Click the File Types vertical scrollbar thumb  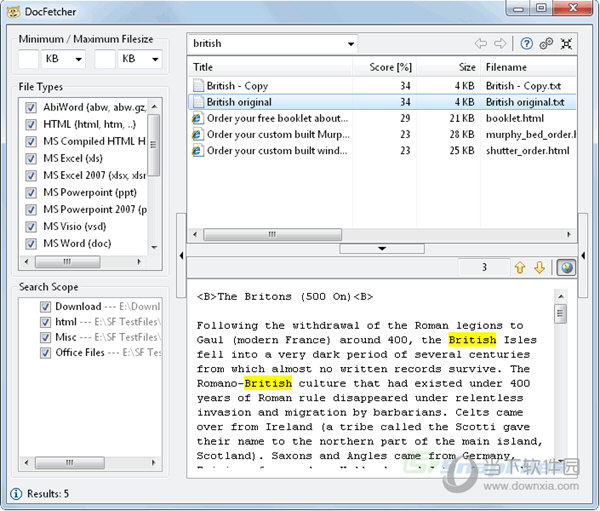154,145
